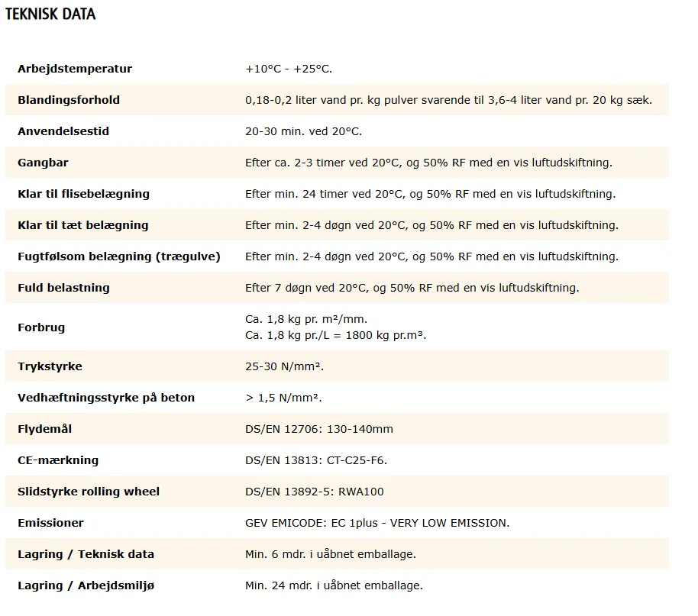Click the Lagring / Teknisk data label

click(x=86, y=554)
